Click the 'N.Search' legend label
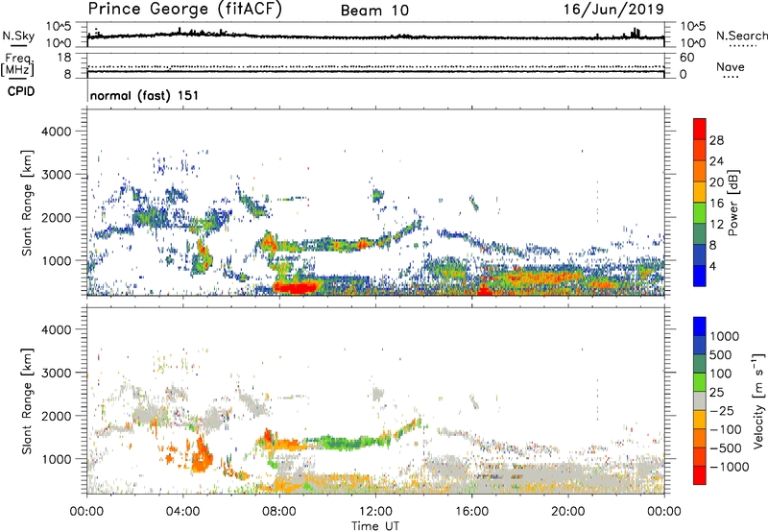 741,36
